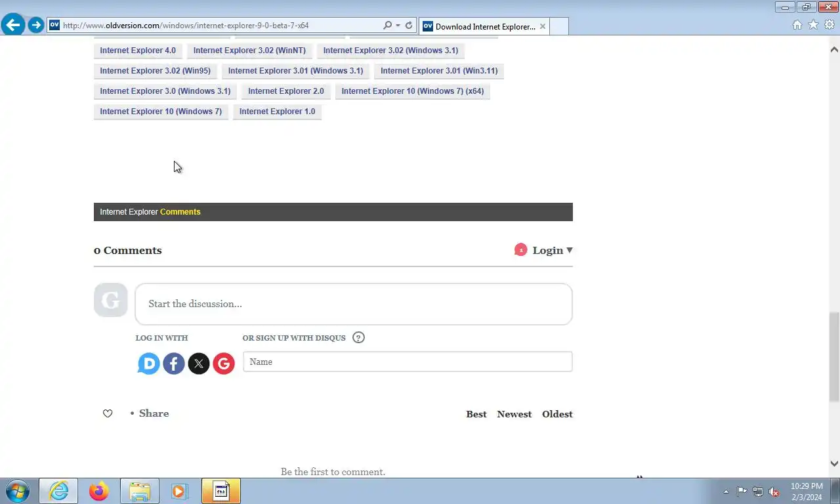This screenshot has width=840, height=504.
Task: Click the muted volume tray icon
Action: pos(774,492)
